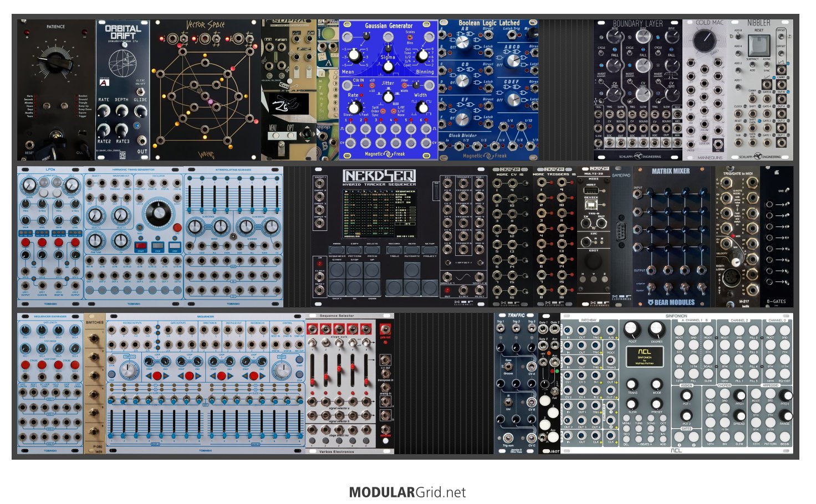Click the NerdSeq Stop button
The image size is (816, 504).
(x=355, y=270)
